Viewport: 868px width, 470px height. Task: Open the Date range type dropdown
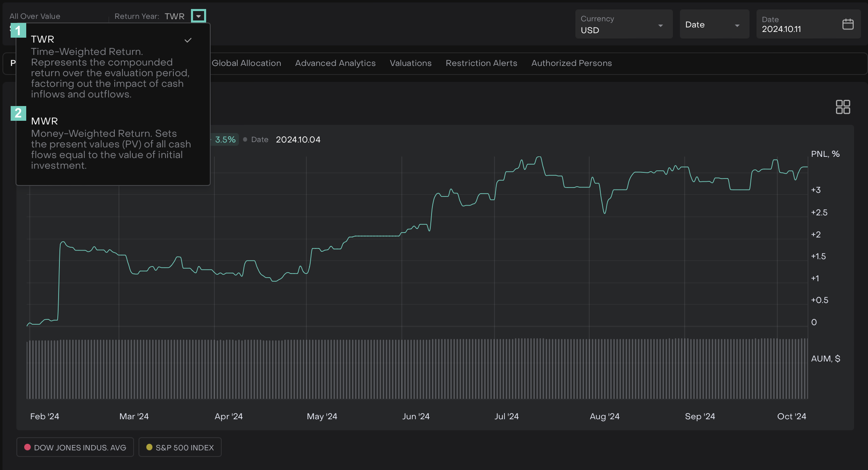(714, 25)
